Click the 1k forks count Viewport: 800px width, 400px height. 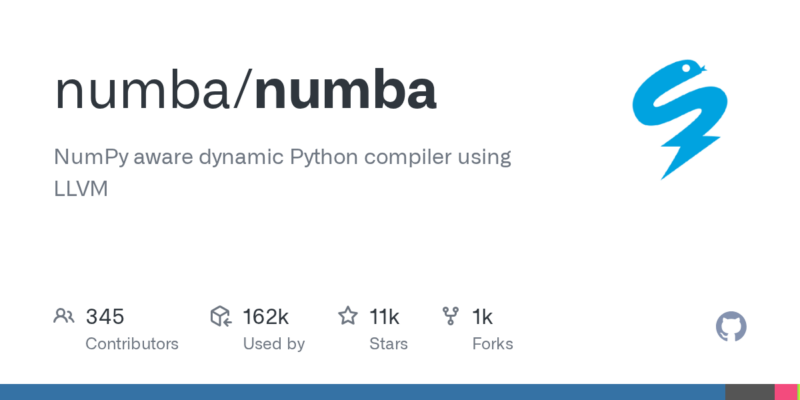click(482, 317)
